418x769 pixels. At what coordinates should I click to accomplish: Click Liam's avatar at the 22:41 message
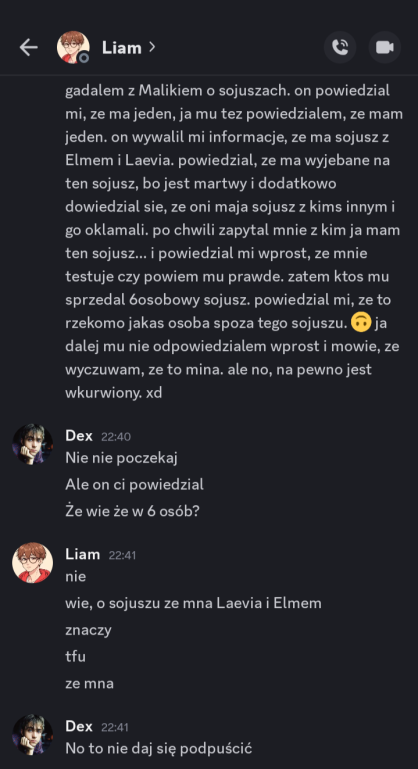(x=32, y=563)
